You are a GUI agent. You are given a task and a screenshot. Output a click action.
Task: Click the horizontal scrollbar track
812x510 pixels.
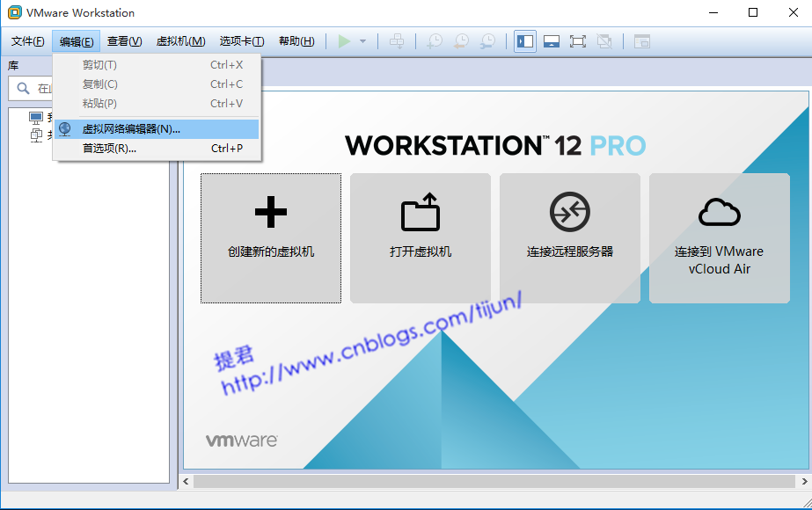coord(494,482)
